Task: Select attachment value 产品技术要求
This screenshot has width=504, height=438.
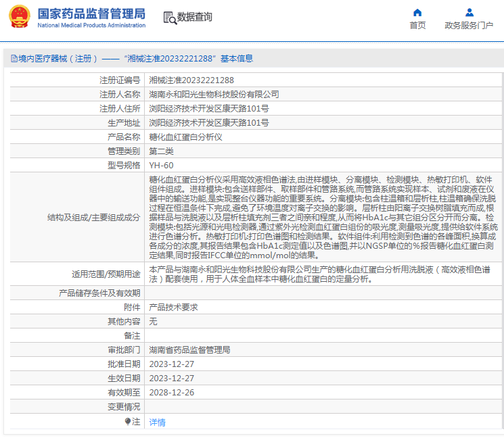Action: [174, 307]
